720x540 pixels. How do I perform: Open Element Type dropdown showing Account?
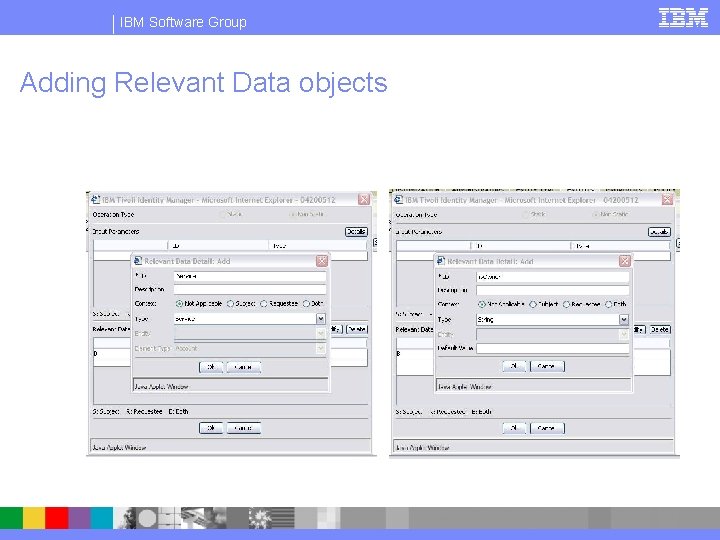click(x=321, y=349)
